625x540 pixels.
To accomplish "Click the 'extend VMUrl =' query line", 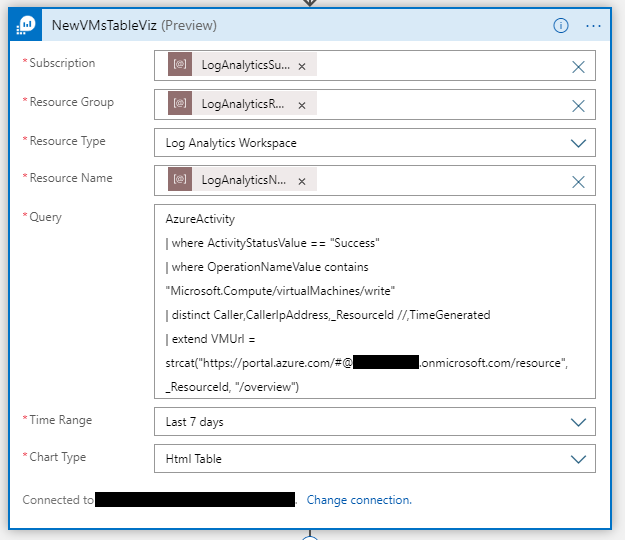I will pos(210,339).
